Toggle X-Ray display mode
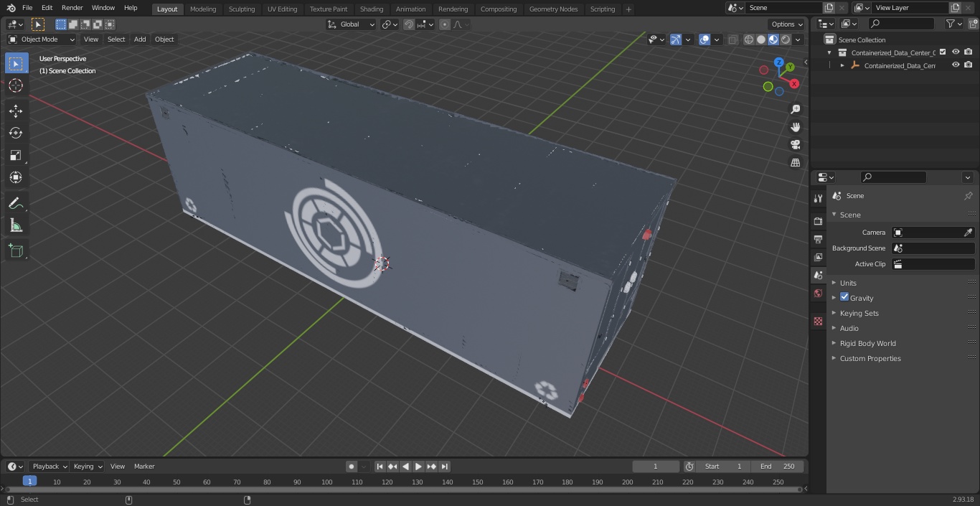 point(732,39)
